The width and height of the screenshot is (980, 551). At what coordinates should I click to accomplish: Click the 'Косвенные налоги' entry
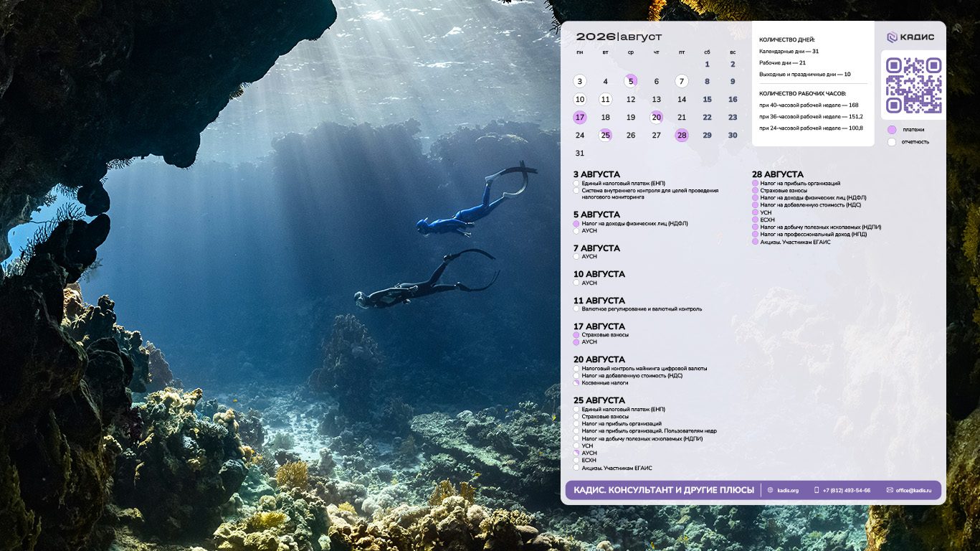605,383
